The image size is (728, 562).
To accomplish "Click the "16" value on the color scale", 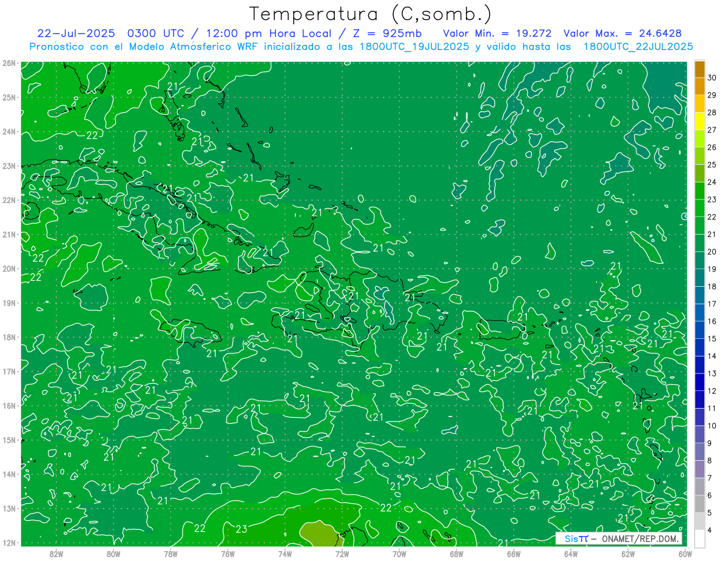I will [712, 321].
